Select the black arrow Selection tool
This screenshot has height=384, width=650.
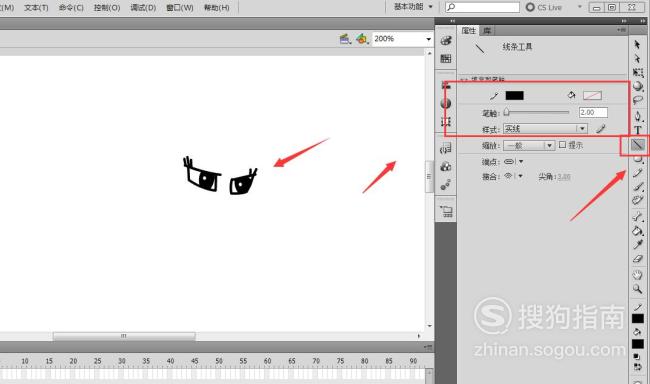637,44
